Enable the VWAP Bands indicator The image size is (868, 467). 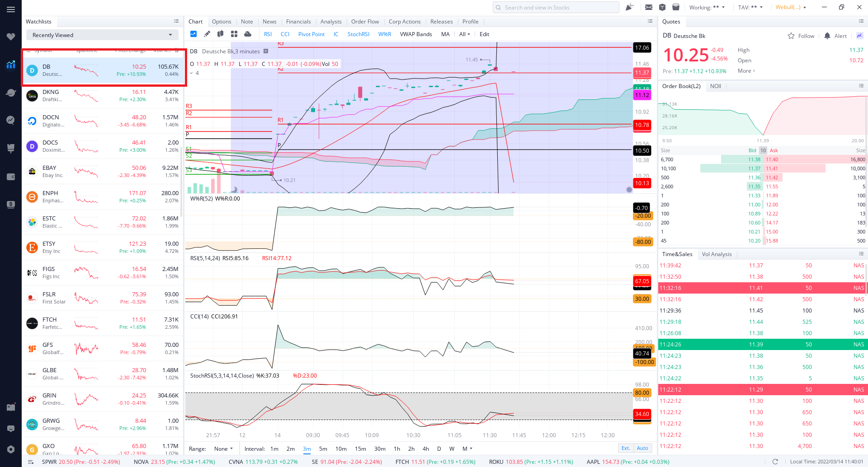tap(416, 34)
